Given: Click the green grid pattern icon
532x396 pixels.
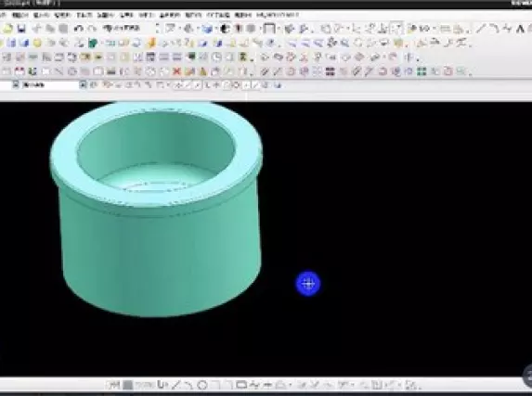Looking at the screenshot, I should tap(422, 71).
